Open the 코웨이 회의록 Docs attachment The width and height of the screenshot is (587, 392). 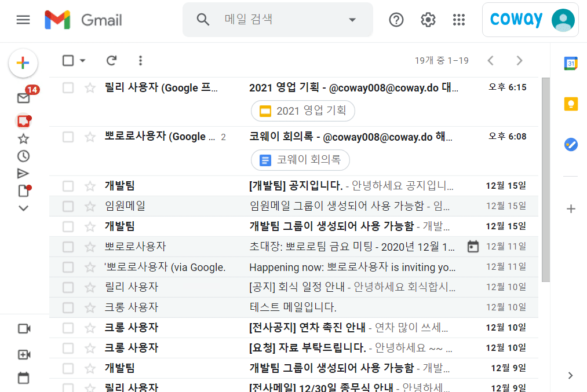click(300, 160)
